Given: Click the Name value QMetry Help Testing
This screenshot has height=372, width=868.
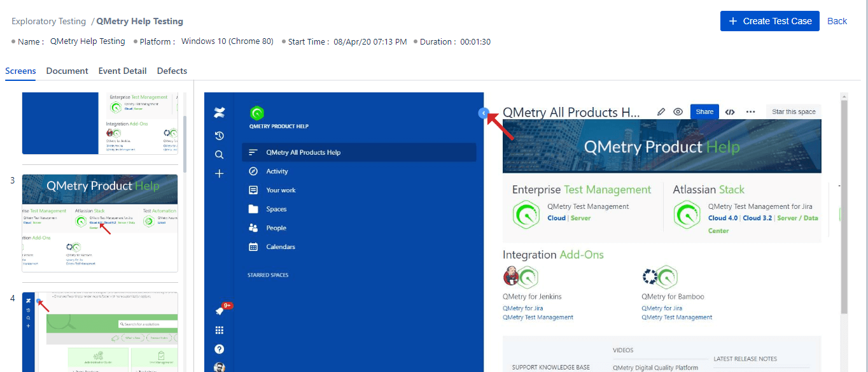Looking at the screenshot, I should 87,41.
